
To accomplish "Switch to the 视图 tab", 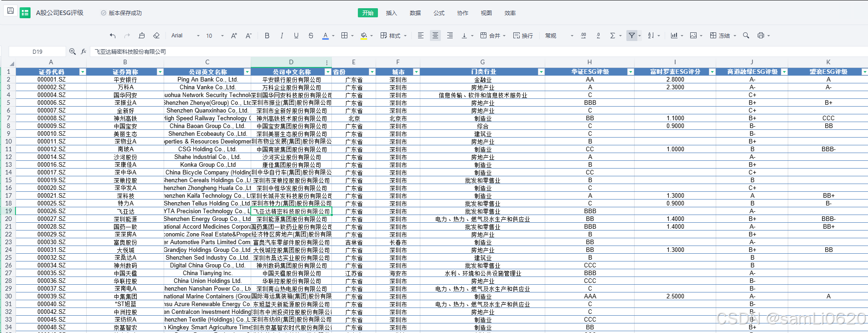I will coord(486,13).
